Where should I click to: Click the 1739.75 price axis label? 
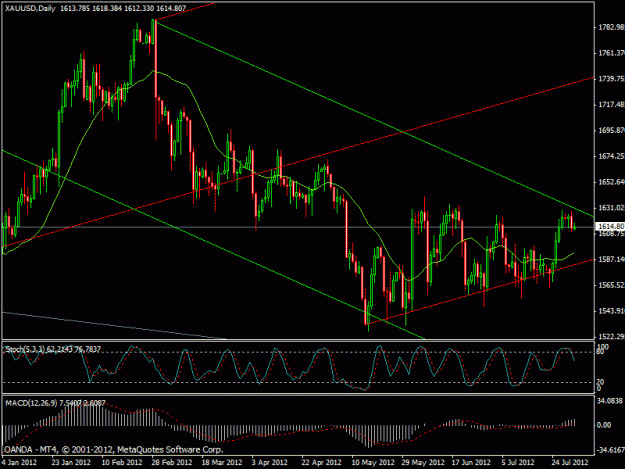click(x=611, y=79)
